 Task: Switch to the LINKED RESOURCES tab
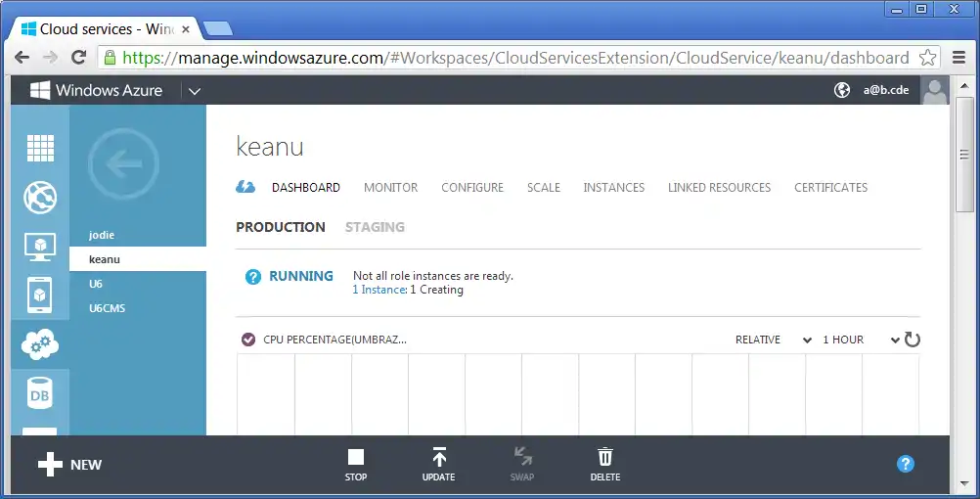pos(720,188)
